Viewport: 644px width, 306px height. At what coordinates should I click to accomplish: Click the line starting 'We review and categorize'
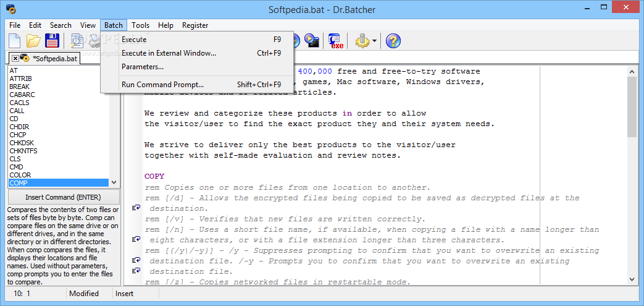pyautogui.click(x=285, y=113)
